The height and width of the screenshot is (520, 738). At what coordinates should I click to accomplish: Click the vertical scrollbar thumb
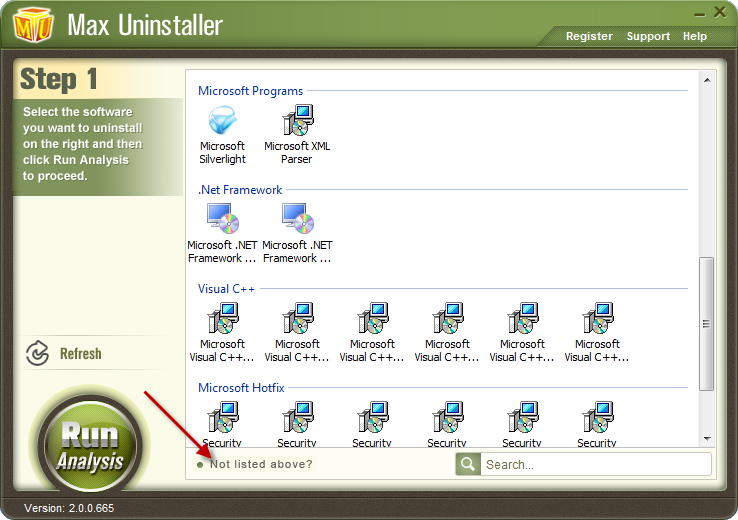tap(706, 324)
